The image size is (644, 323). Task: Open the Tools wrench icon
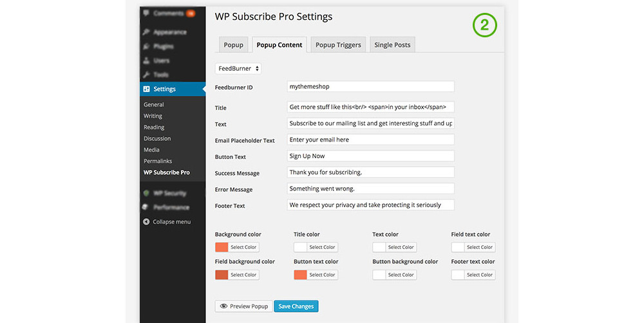coord(146,75)
